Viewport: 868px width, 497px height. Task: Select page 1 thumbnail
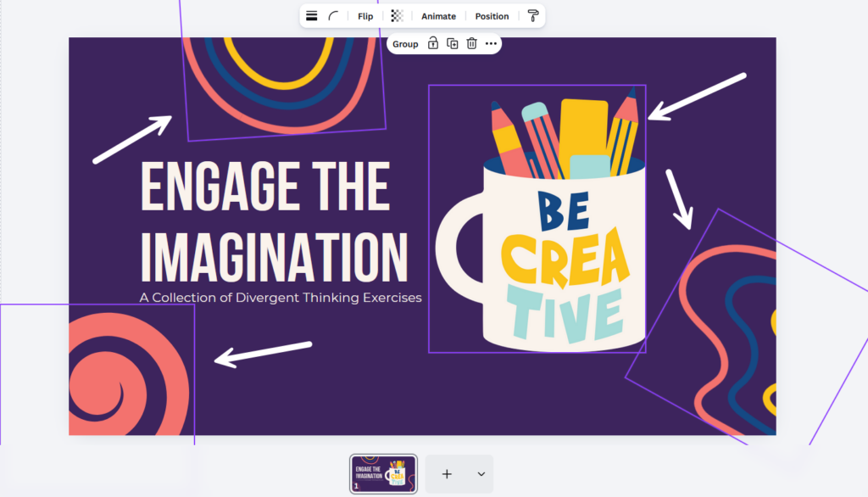point(383,474)
